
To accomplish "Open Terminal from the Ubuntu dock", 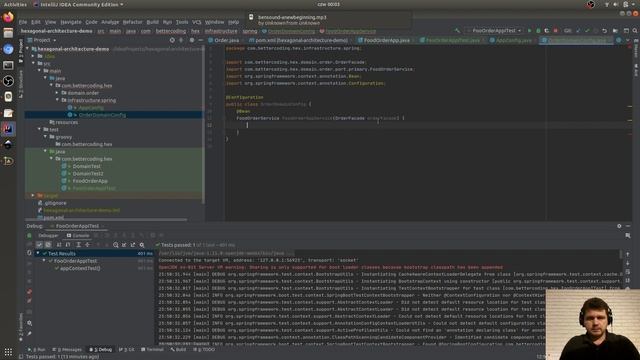I will [x=8, y=65].
